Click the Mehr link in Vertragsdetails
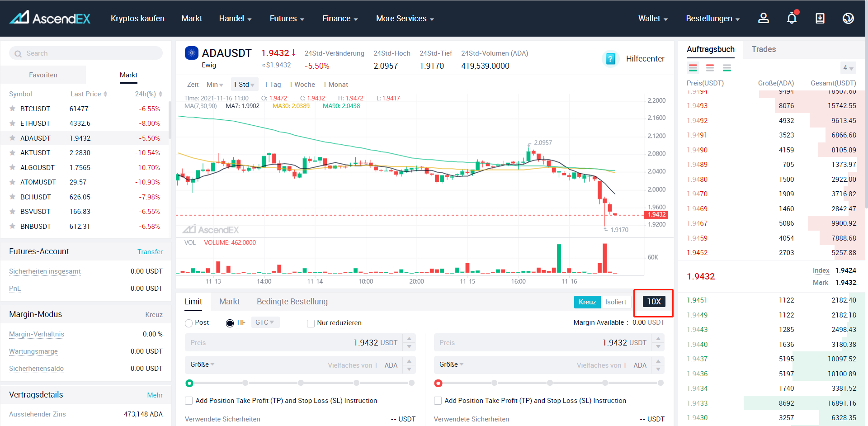Image resolution: width=868 pixels, height=426 pixels. [x=155, y=395]
